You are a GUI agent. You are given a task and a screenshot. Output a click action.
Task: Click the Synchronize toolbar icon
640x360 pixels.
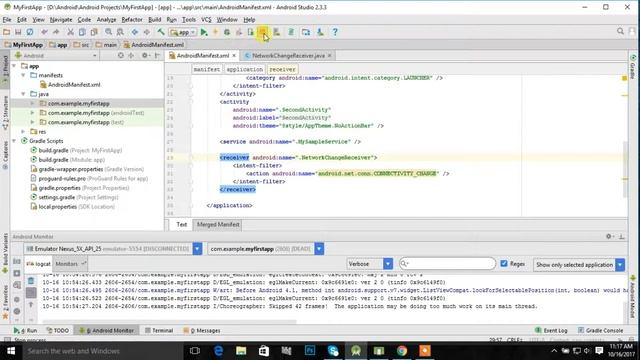pos(30,32)
